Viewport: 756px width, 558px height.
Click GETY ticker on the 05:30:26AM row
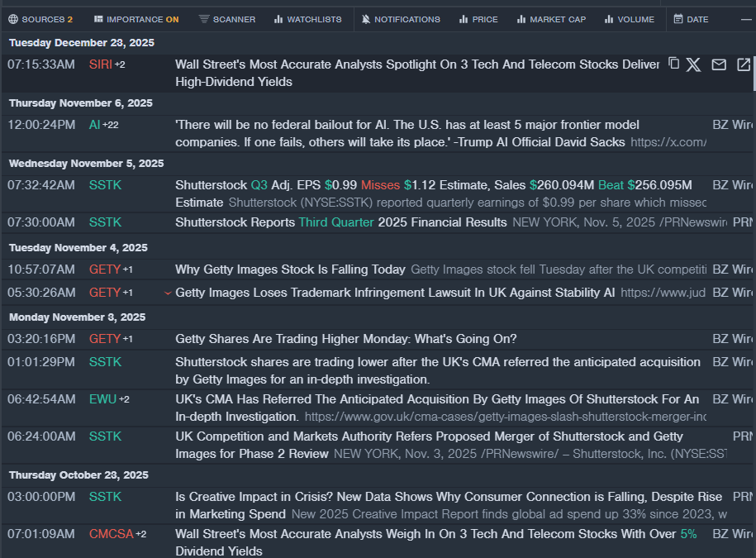coord(105,293)
